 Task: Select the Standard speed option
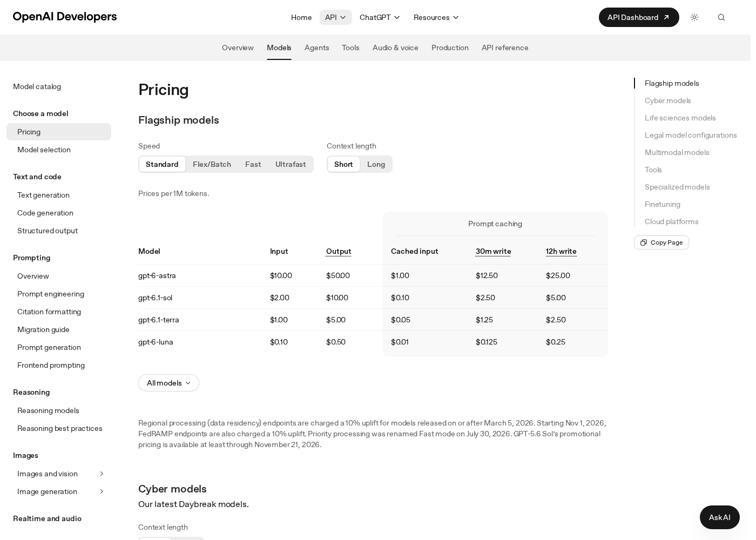[162, 164]
